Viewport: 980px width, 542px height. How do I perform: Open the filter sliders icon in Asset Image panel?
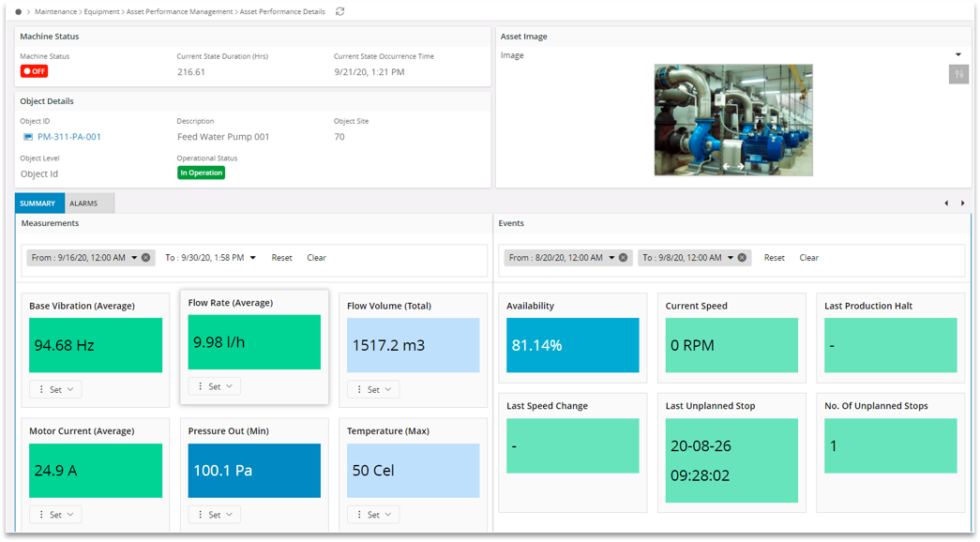click(958, 73)
